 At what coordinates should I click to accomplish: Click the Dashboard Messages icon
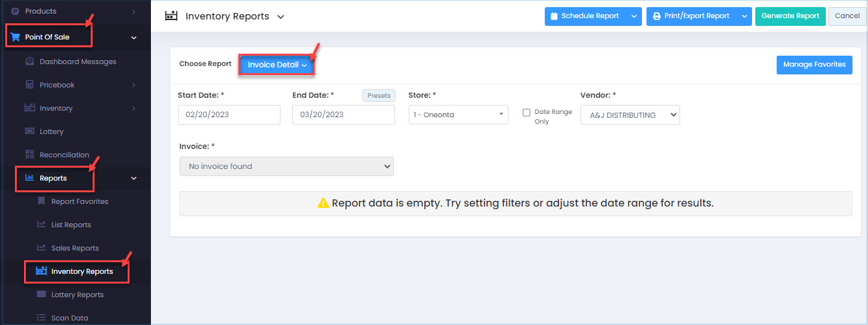click(x=29, y=62)
